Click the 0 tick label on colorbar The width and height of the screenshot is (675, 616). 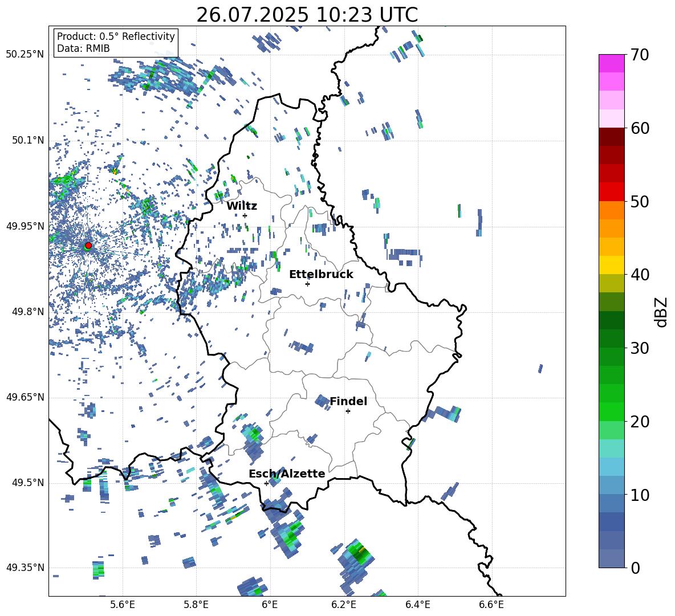tap(635, 568)
